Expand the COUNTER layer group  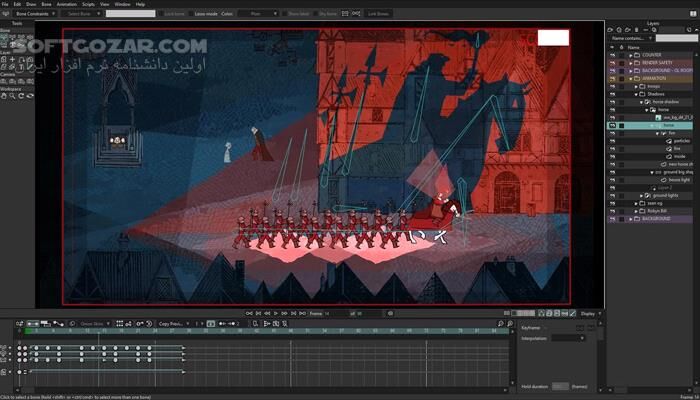(631, 55)
